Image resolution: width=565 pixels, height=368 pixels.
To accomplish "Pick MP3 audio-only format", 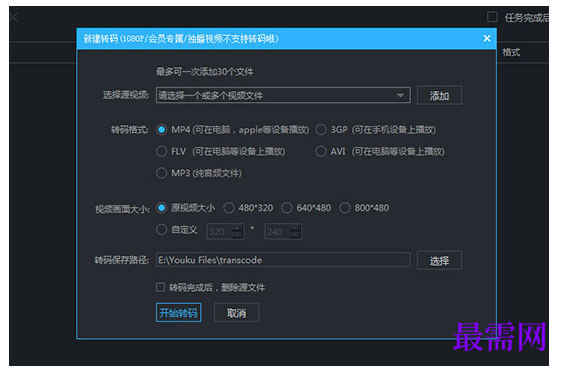I will click(x=161, y=173).
